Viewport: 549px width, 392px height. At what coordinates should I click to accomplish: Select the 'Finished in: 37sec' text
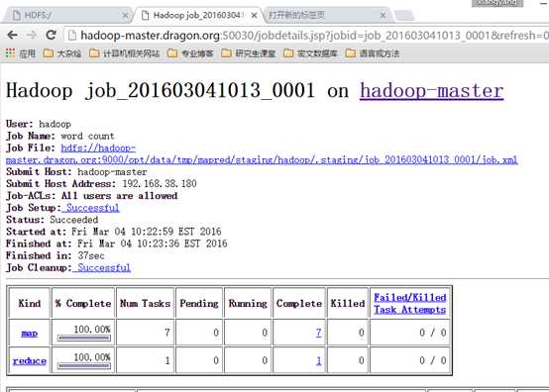[x=55, y=255]
